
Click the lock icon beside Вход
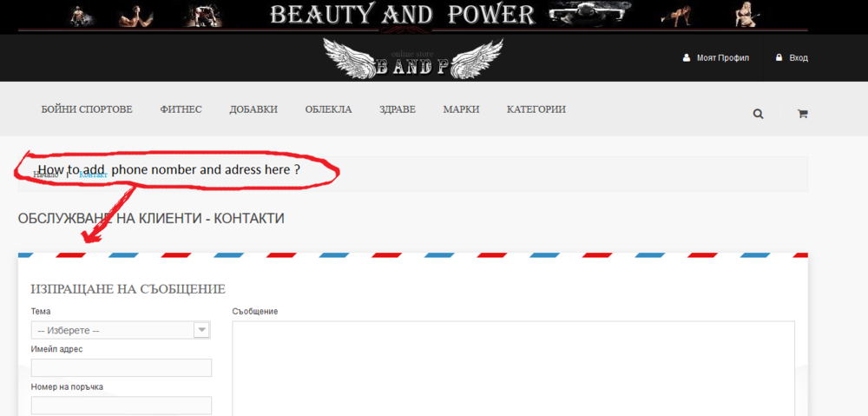[x=779, y=57]
